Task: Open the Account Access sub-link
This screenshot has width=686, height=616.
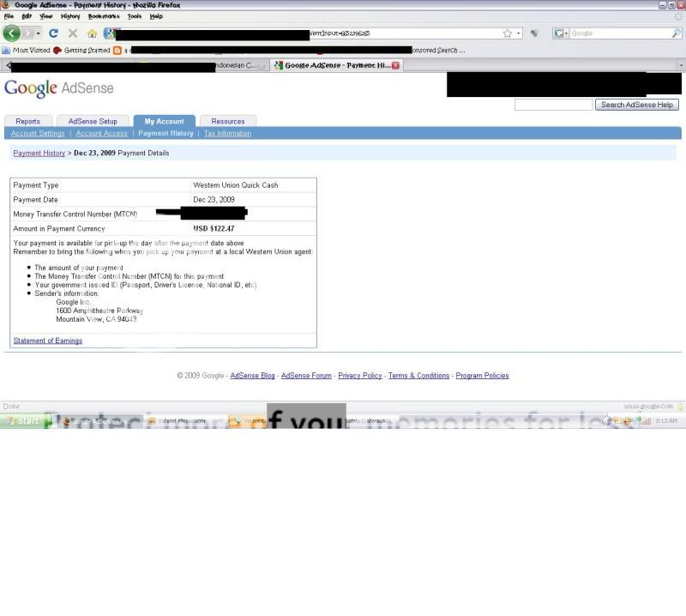Action: click(101, 134)
